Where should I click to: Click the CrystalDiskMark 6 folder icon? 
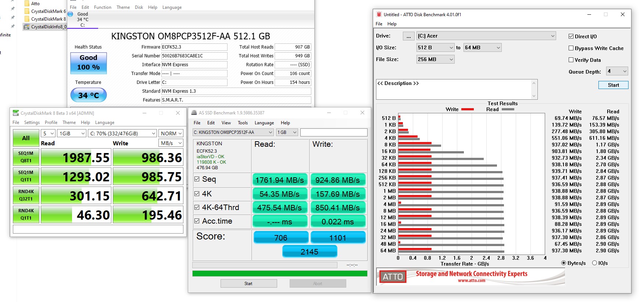pyautogui.click(x=27, y=11)
